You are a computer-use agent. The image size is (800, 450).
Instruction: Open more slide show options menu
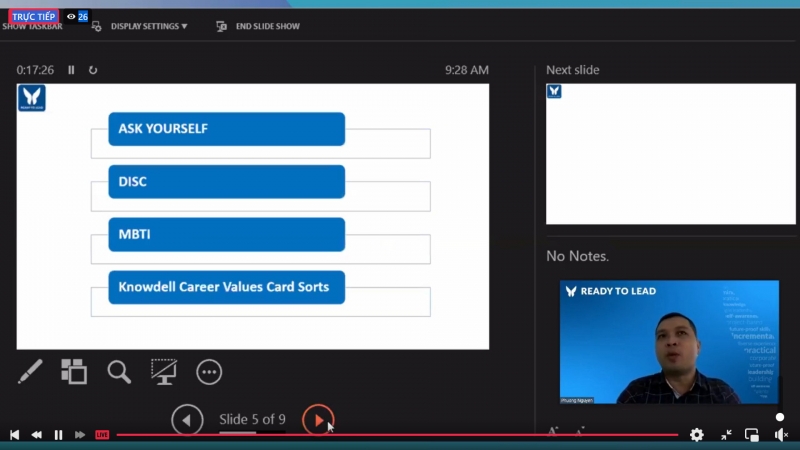click(209, 372)
